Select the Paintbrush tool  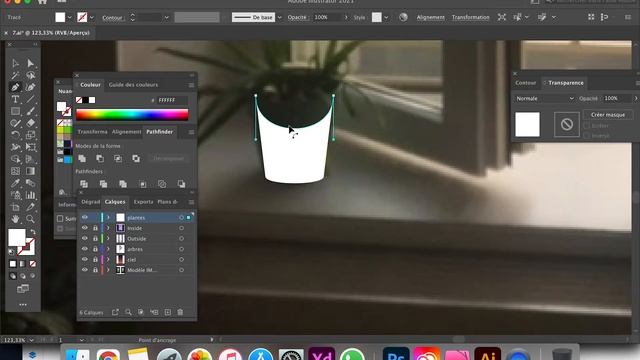point(31,111)
